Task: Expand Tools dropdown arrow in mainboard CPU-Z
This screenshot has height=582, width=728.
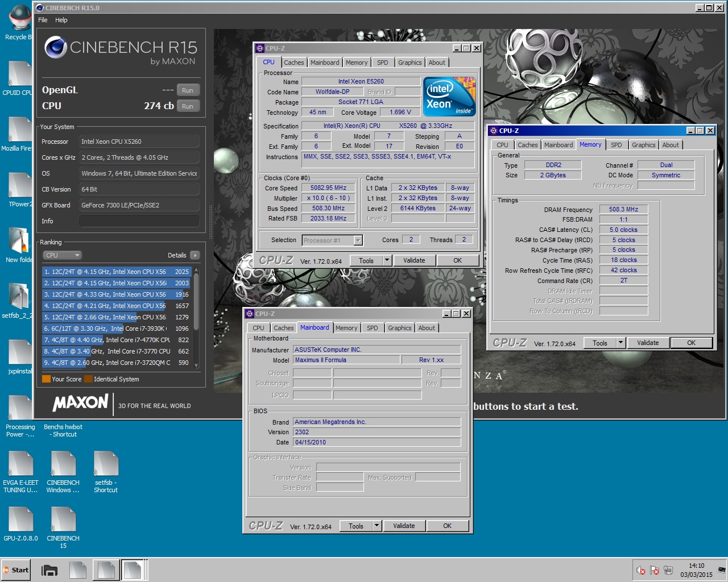Action: point(377,526)
